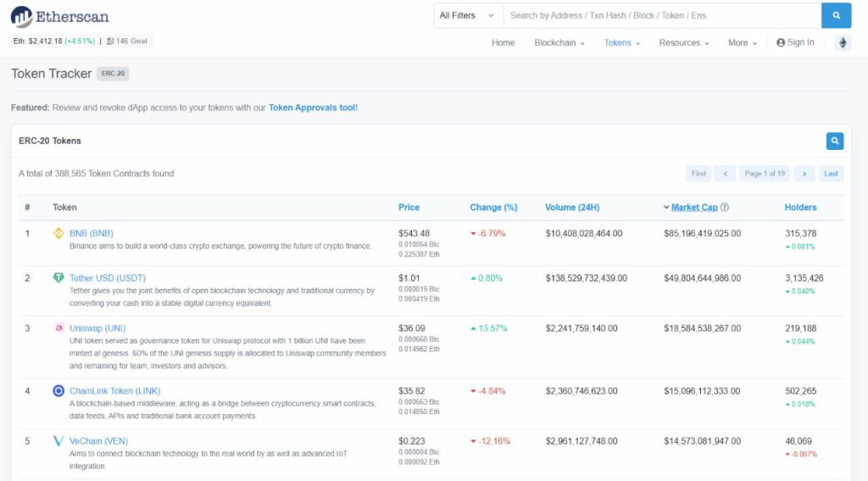Viewport: 868px width, 481px height.
Task: Click the Tether USD token icon
Action: pos(58,278)
